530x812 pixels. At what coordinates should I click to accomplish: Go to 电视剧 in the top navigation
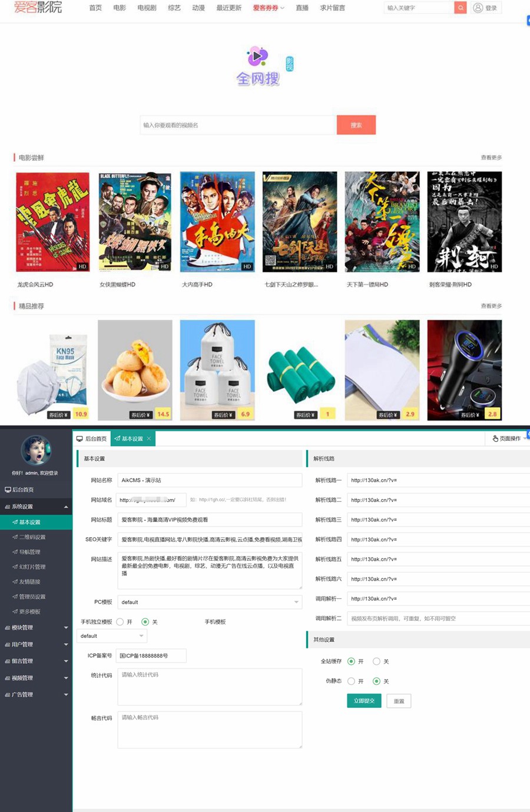point(147,8)
